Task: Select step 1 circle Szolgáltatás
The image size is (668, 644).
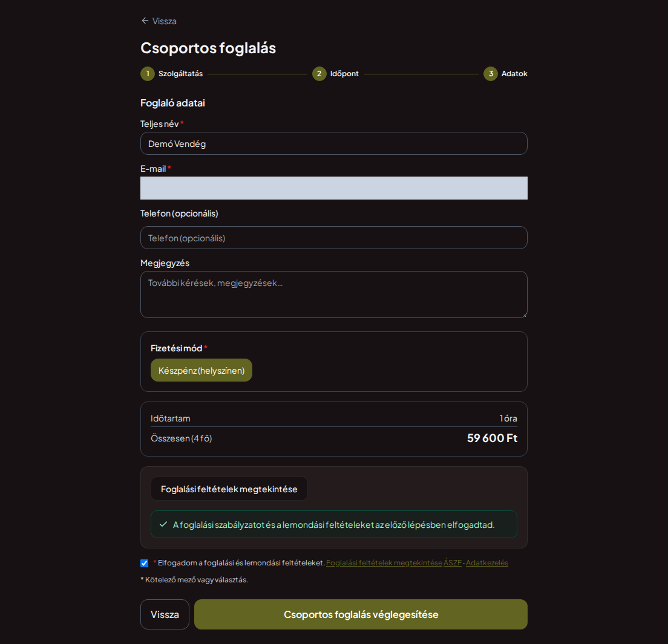Action: pyautogui.click(x=148, y=74)
